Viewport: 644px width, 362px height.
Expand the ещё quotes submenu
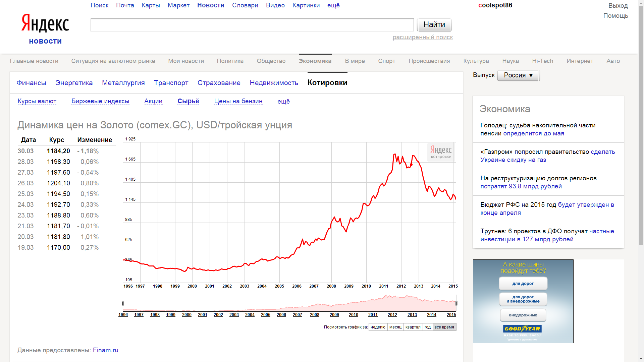[283, 101]
